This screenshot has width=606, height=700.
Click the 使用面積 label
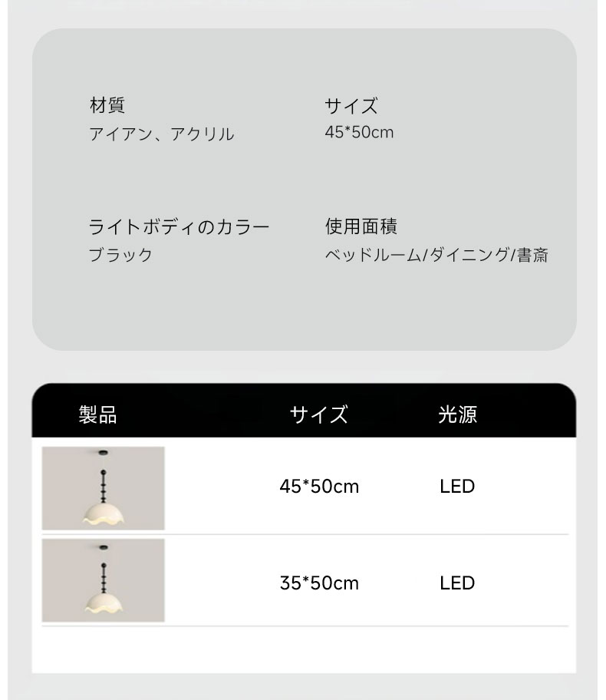(x=361, y=226)
